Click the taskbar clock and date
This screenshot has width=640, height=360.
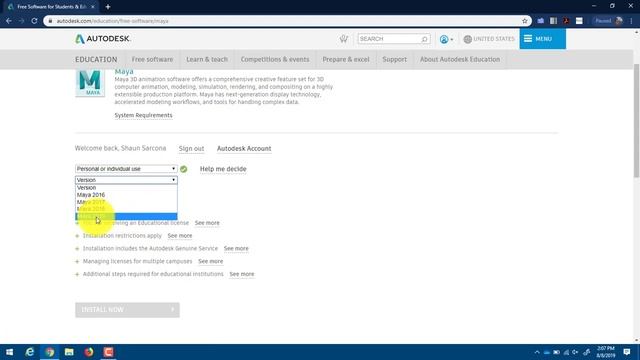tap(606, 352)
